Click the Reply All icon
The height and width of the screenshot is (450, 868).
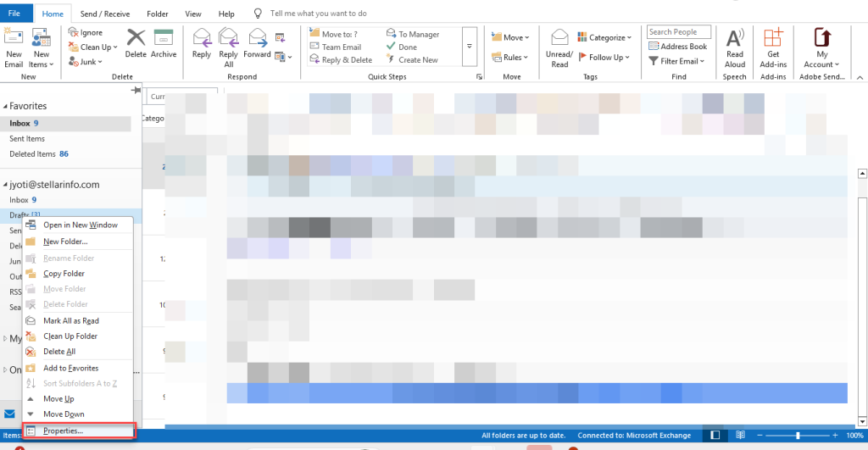[x=228, y=37]
